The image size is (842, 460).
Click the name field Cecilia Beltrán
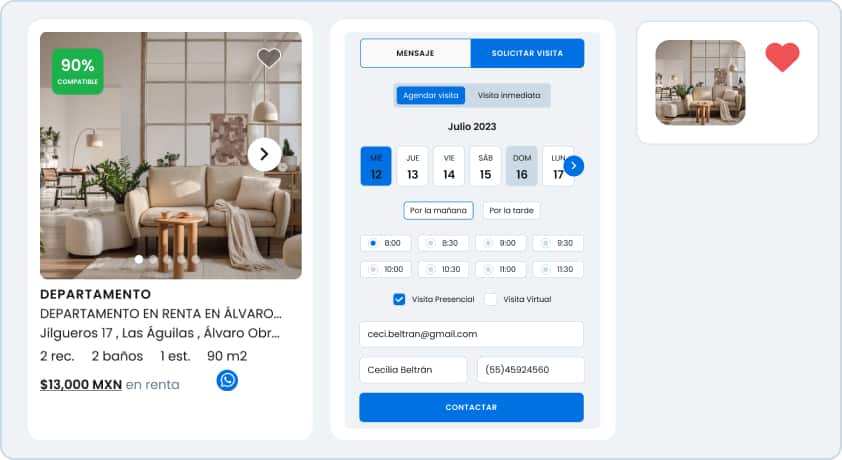tap(413, 370)
